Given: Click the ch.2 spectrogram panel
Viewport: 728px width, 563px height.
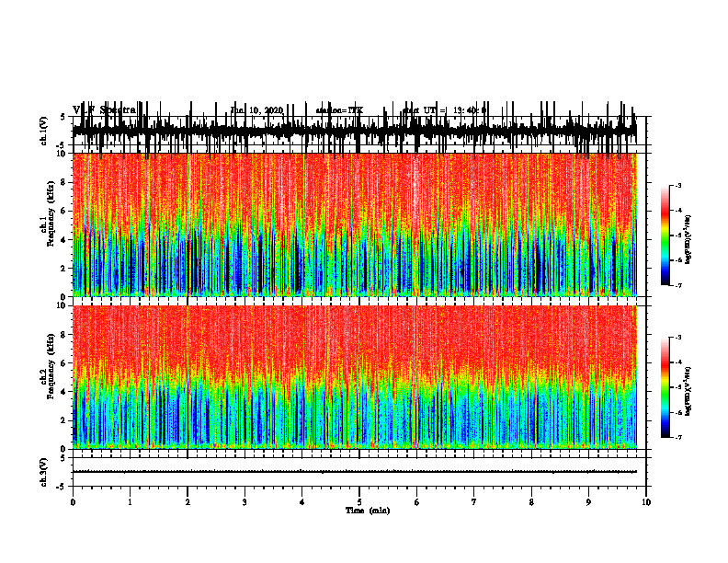Looking at the screenshot, I should point(354,377).
